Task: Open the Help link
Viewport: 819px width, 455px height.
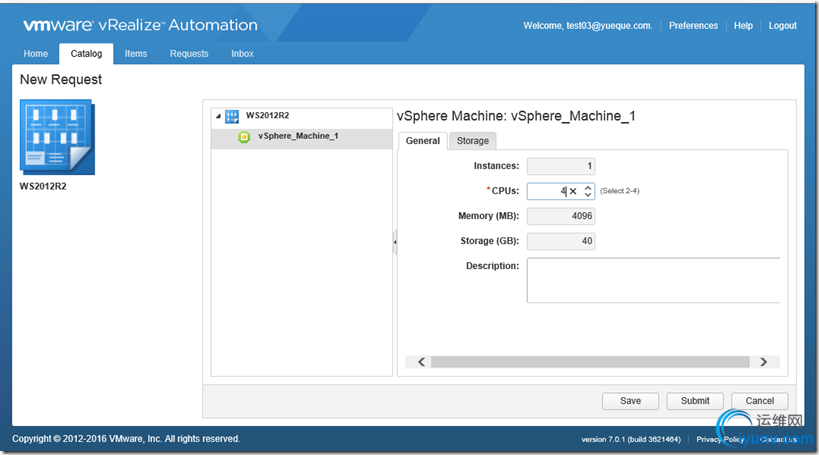Action: tap(743, 26)
